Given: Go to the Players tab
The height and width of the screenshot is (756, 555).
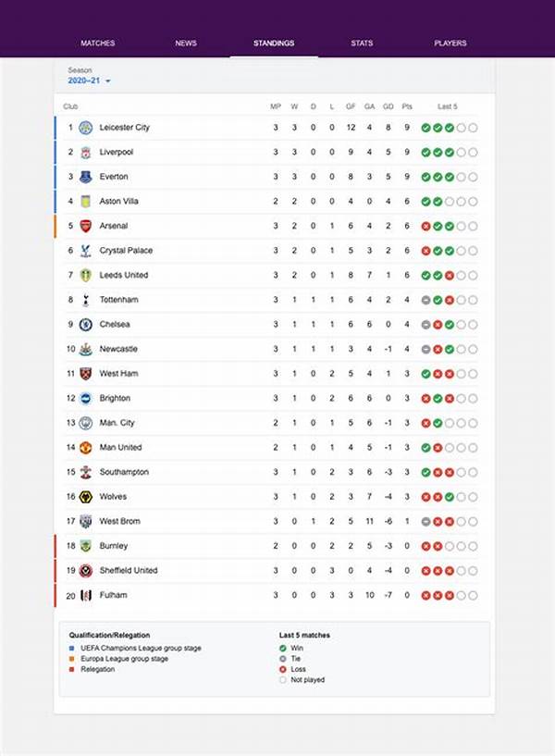Looking at the screenshot, I should tap(450, 43).
